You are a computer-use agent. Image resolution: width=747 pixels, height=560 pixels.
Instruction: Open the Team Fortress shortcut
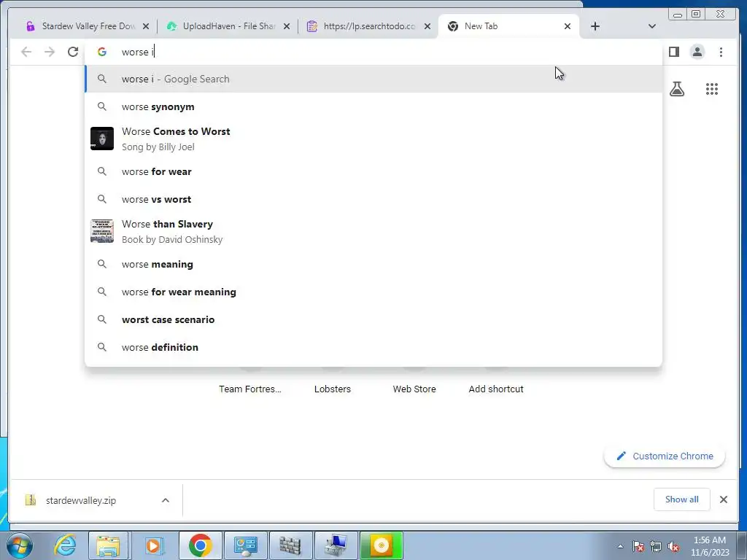click(250, 389)
